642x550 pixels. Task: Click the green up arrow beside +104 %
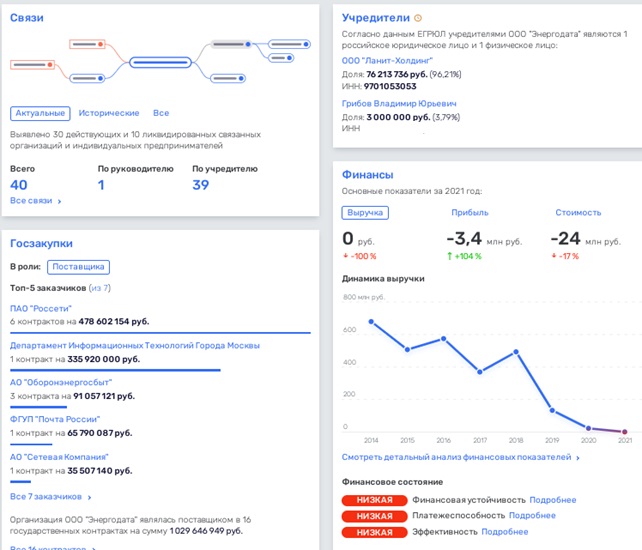tap(449, 256)
